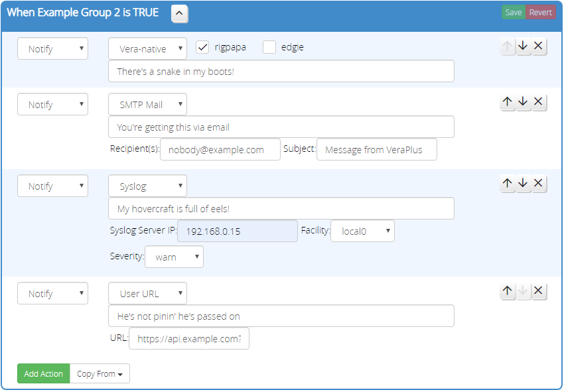Delete the Syslog action

pos(538,183)
